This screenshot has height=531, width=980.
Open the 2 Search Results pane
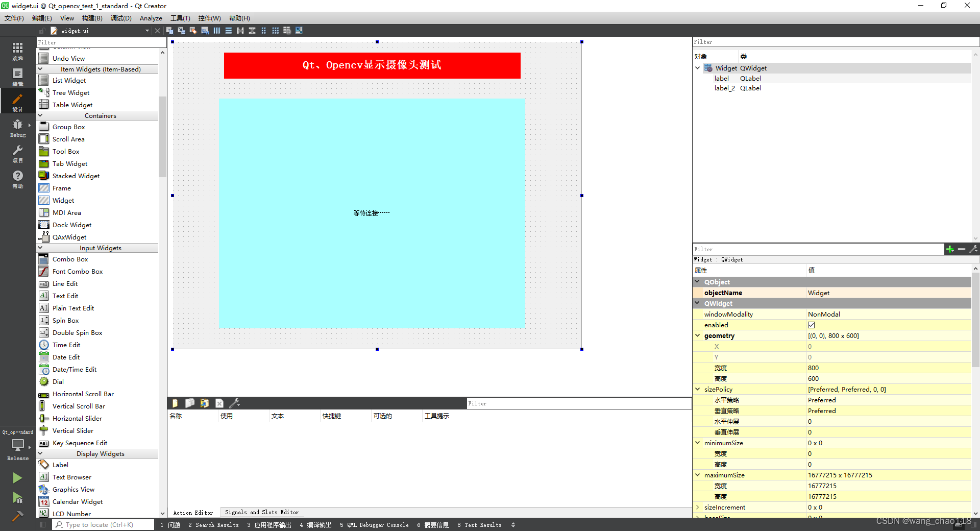(x=213, y=525)
